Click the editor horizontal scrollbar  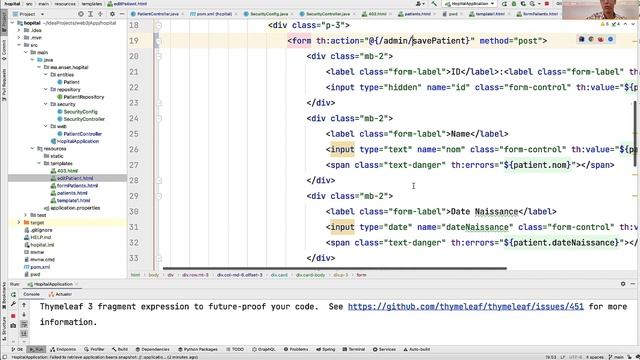pos(335,268)
